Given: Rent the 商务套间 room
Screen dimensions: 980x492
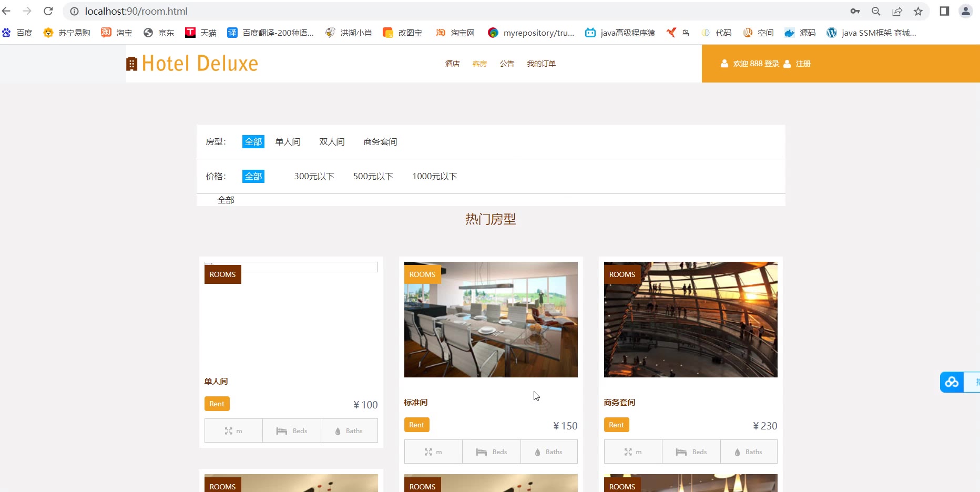Looking at the screenshot, I should (617, 425).
